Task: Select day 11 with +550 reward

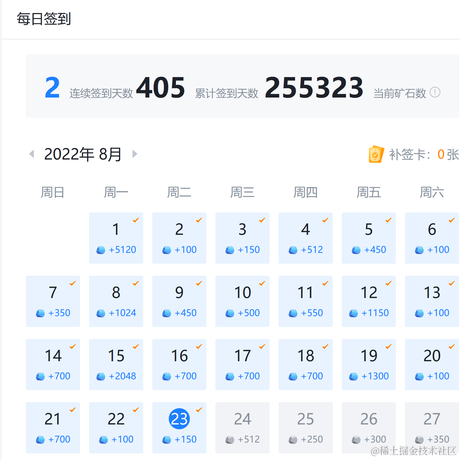Action: click(x=306, y=301)
